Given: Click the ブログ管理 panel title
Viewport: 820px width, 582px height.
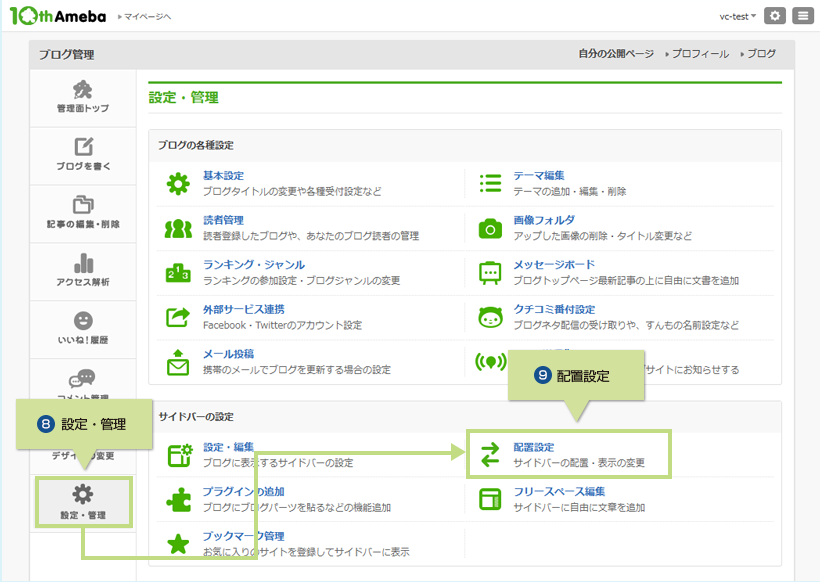Looking at the screenshot, I should (x=66, y=54).
